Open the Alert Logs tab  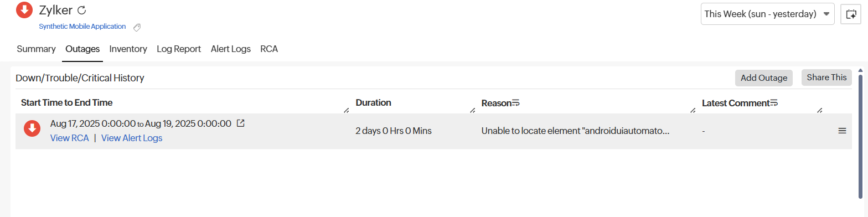pos(231,49)
